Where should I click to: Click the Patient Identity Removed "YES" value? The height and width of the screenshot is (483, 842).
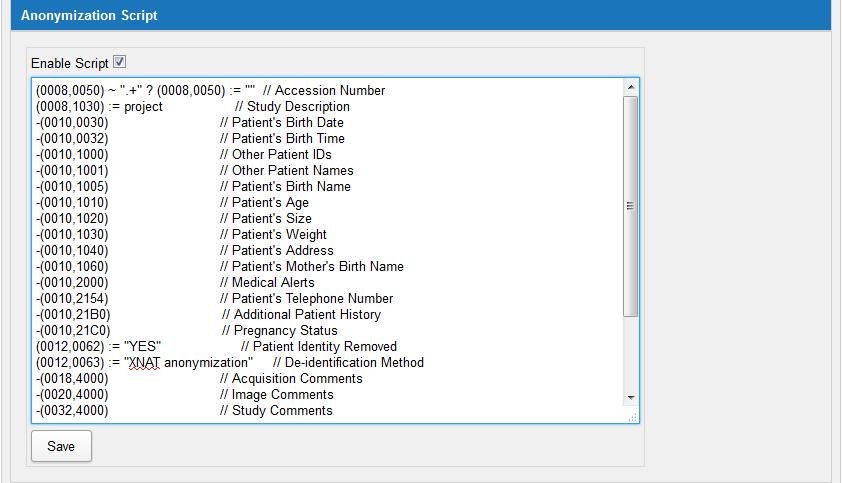pos(143,347)
